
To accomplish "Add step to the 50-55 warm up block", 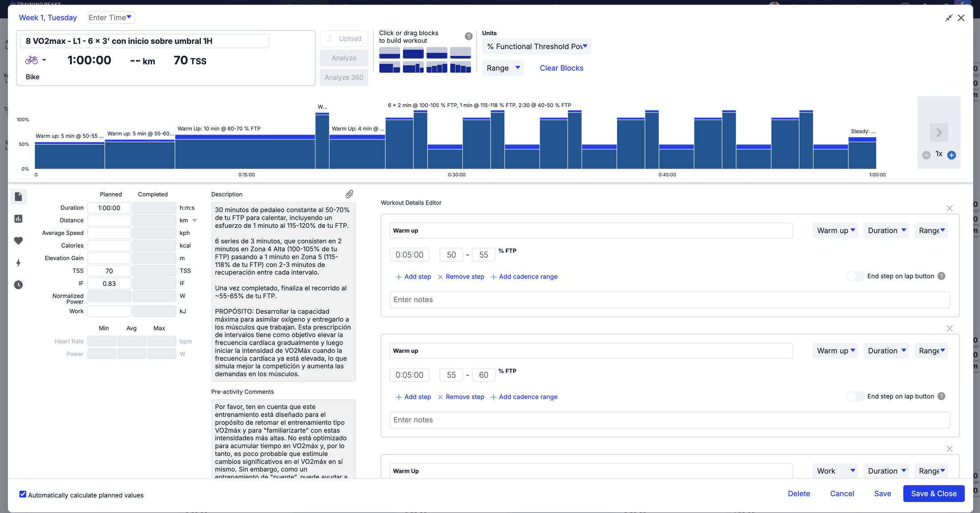I will pos(413,276).
